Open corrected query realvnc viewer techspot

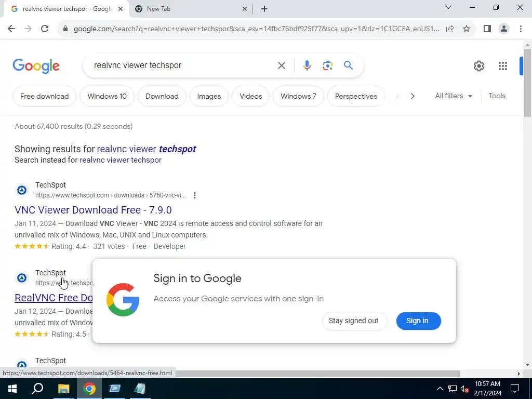[147, 149]
